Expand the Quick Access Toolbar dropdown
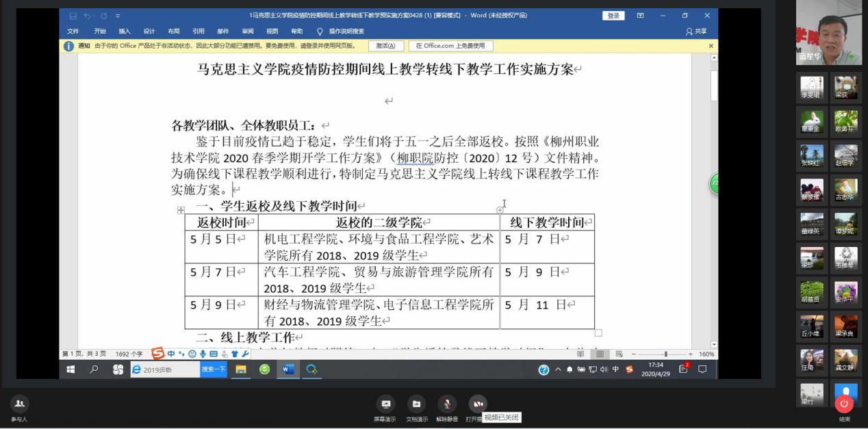 click(x=118, y=16)
